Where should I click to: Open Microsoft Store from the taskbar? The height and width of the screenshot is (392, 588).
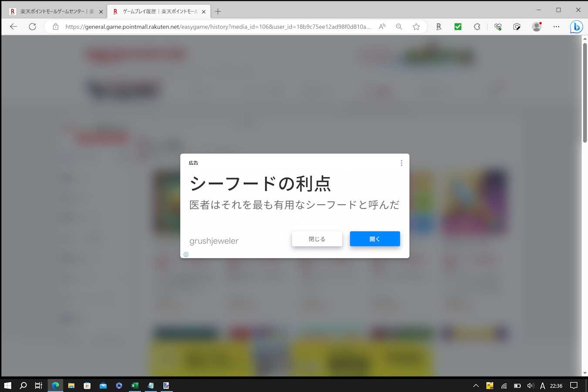87,385
